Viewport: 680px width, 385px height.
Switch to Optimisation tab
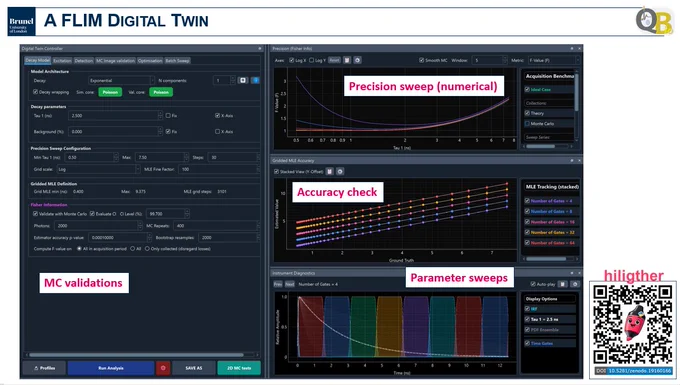pyautogui.click(x=150, y=60)
